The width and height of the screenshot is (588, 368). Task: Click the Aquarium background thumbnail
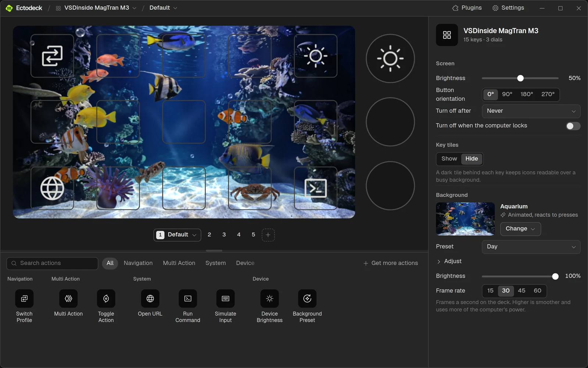point(465,219)
